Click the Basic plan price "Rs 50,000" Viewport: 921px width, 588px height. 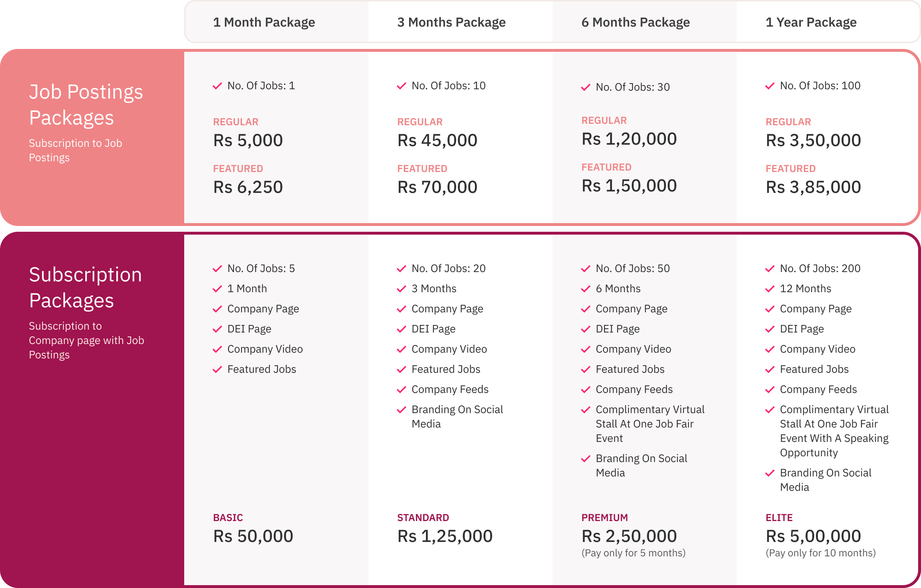[x=253, y=536]
